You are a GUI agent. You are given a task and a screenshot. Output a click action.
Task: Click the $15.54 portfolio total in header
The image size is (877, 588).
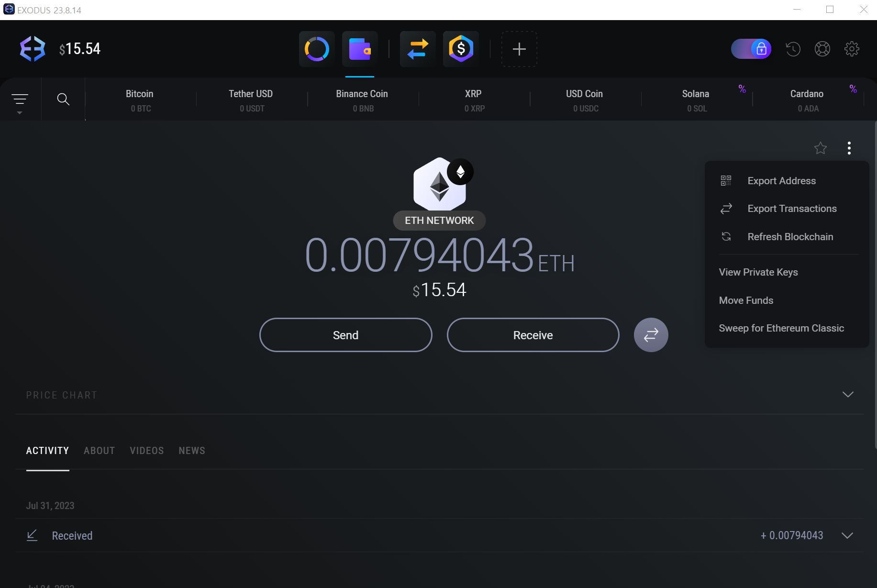[80, 49]
